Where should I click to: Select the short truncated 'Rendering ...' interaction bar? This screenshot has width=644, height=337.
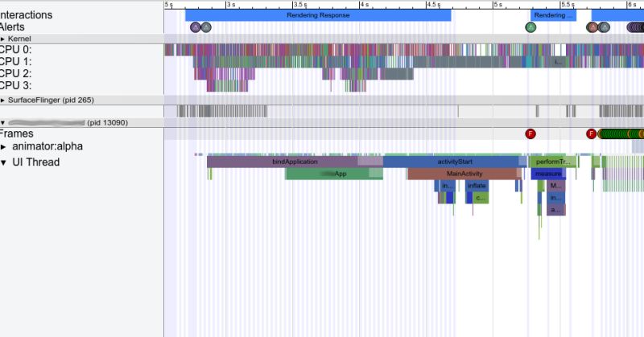click(x=553, y=15)
